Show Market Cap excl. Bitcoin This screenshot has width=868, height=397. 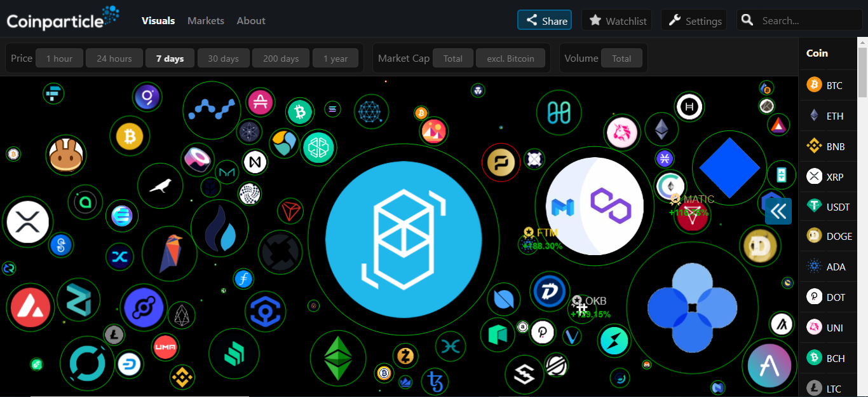[x=511, y=59]
